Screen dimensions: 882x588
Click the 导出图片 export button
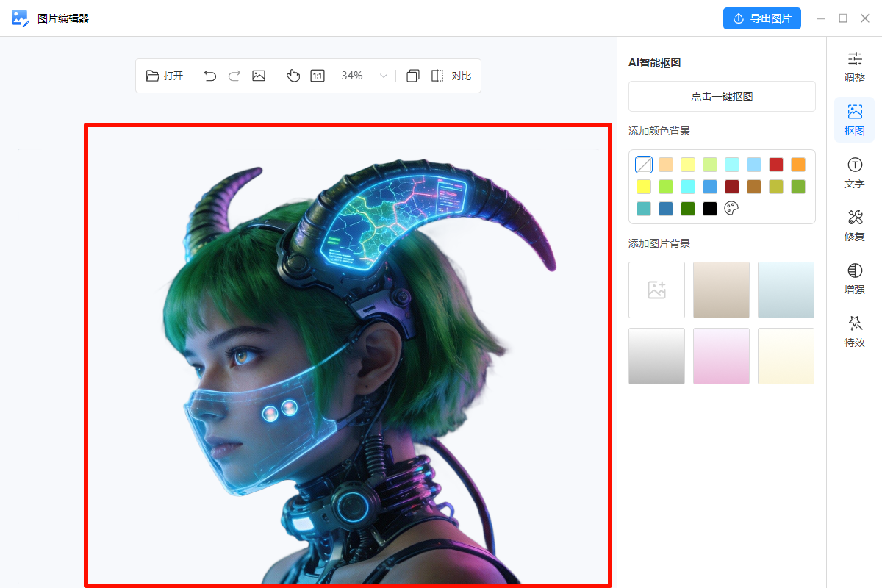point(761,18)
